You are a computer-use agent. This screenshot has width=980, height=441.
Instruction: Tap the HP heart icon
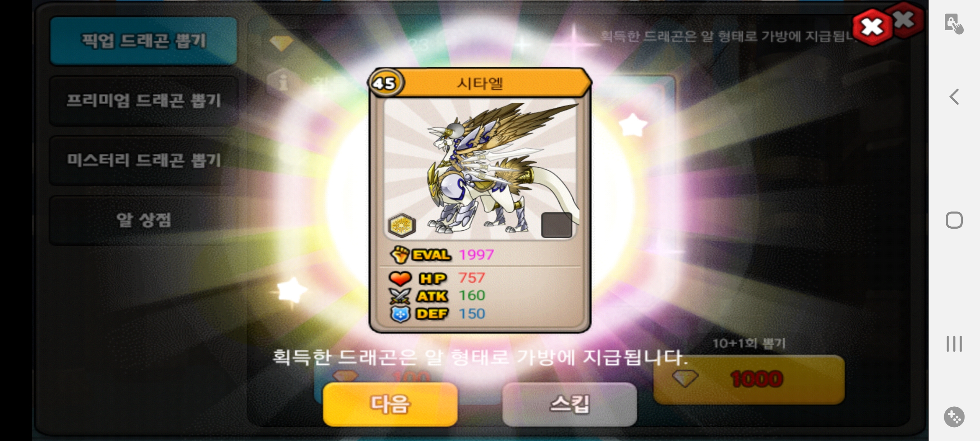[x=400, y=278]
